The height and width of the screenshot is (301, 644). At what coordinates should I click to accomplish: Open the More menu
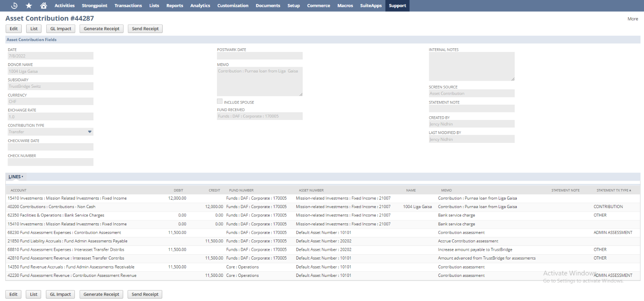(x=632, y=19)
